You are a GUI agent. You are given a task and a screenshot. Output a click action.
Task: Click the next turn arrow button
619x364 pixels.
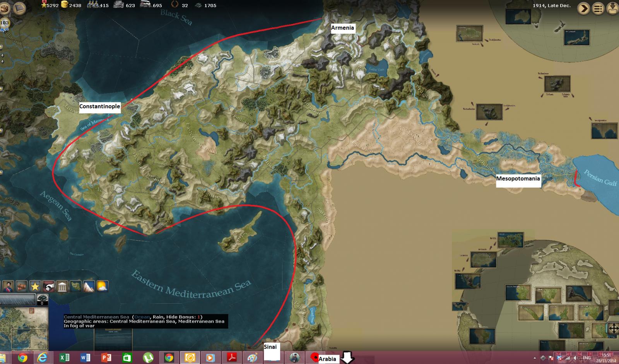583,9
